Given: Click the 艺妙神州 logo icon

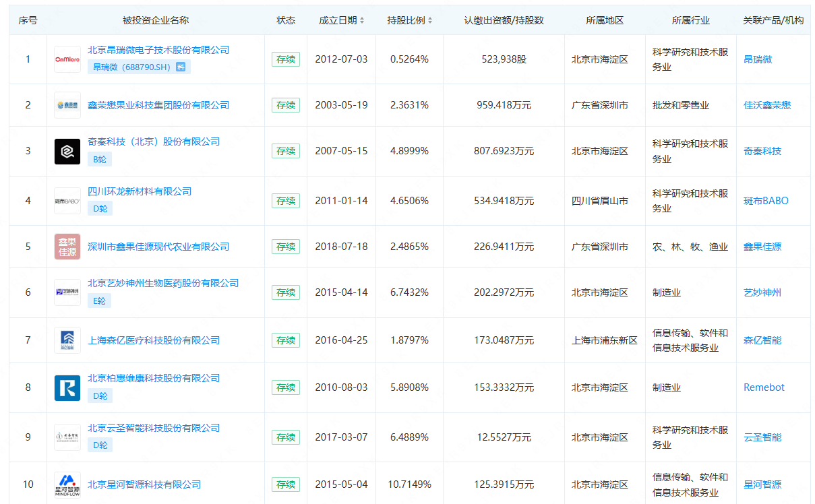Looking at the screenshot, I should pyautogui.click(x=67, y=292).
